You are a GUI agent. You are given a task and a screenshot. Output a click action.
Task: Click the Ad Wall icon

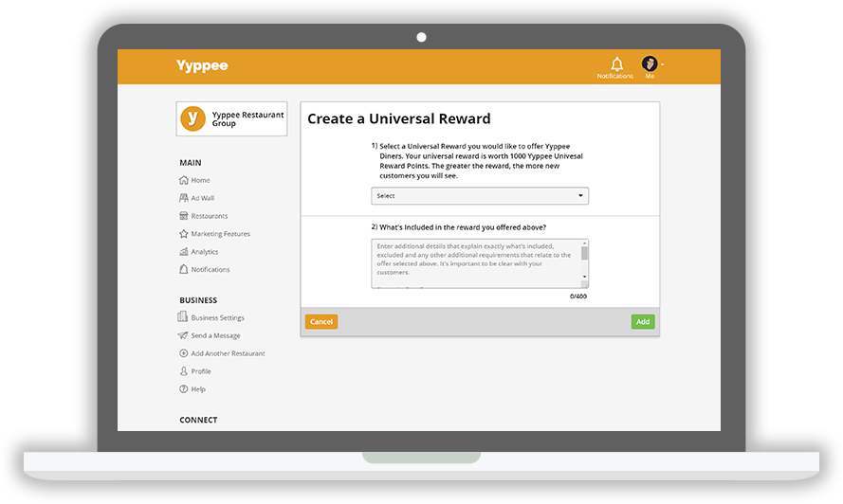coord(183,198)
